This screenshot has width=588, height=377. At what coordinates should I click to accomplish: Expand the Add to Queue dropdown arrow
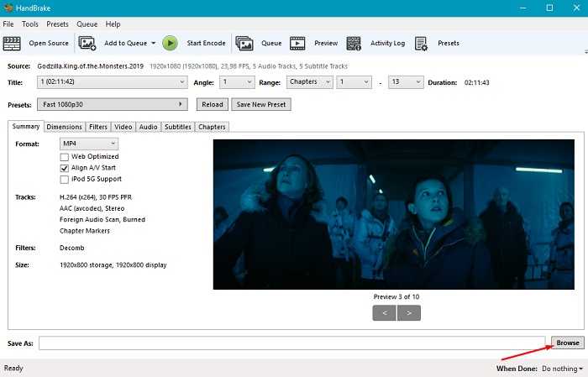pos(154,43)
